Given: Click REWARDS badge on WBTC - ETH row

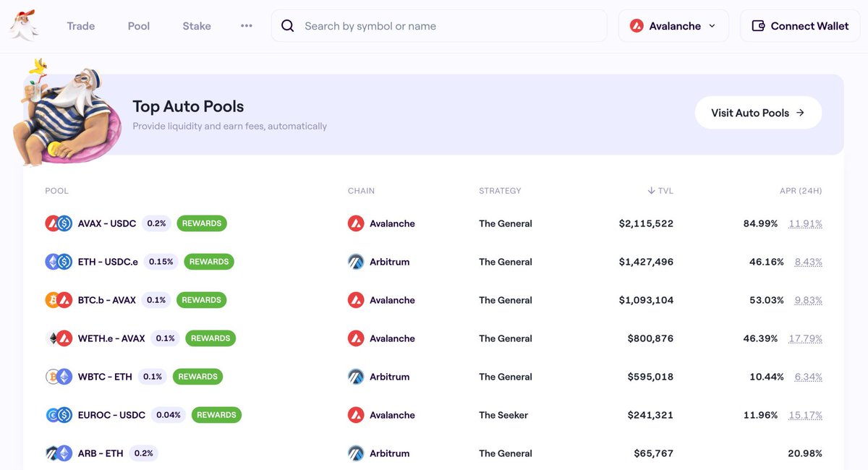Looking at the screenshot, I should [x=198, y=377].
